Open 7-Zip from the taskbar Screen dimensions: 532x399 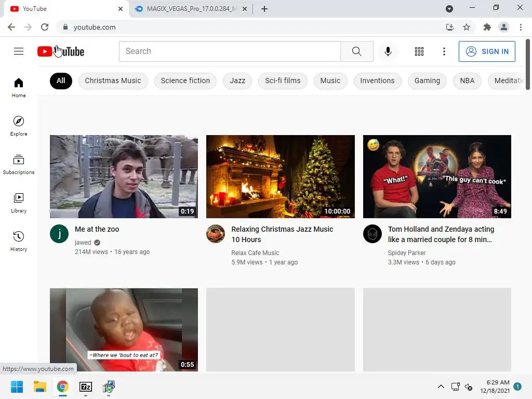point(86,387)
